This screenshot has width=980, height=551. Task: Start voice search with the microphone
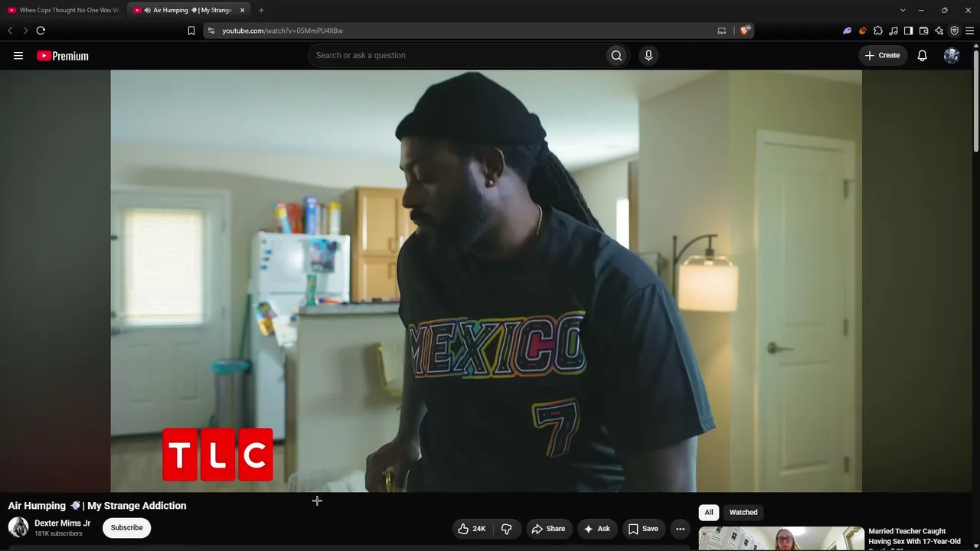(x=648, y=55)
